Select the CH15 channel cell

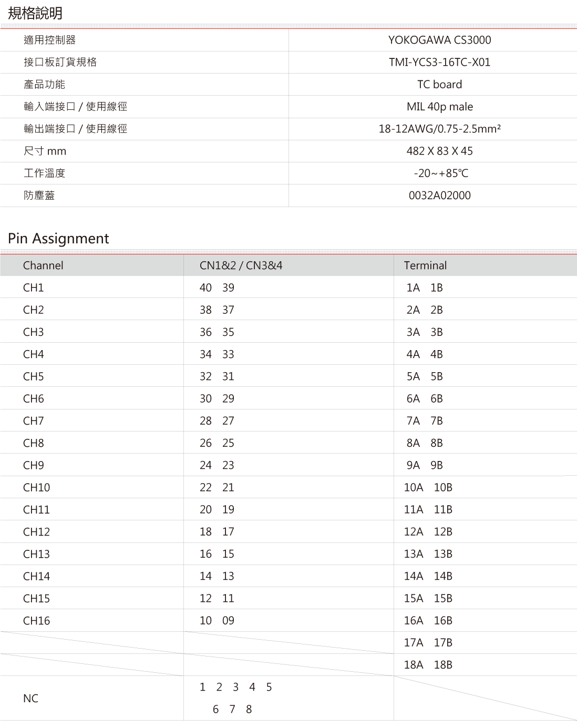[x=36, y=598]
